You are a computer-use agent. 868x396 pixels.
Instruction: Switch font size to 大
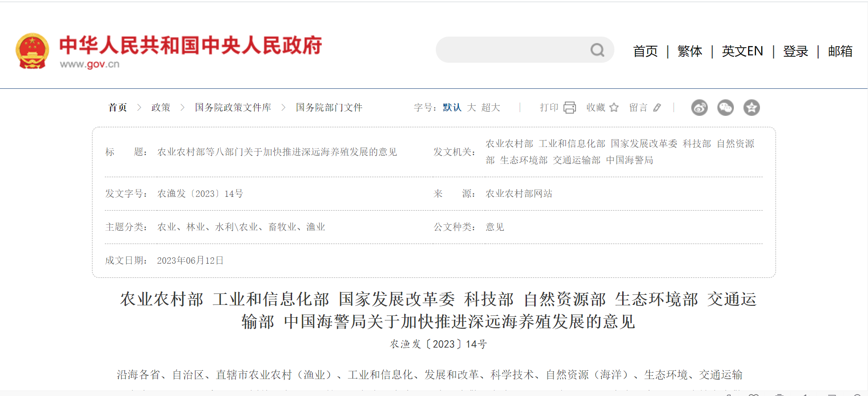coord(472,108)
